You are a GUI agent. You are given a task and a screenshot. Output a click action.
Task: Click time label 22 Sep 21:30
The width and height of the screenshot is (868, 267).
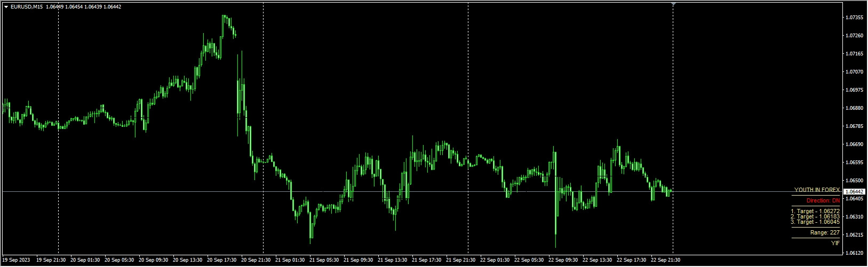666,261
